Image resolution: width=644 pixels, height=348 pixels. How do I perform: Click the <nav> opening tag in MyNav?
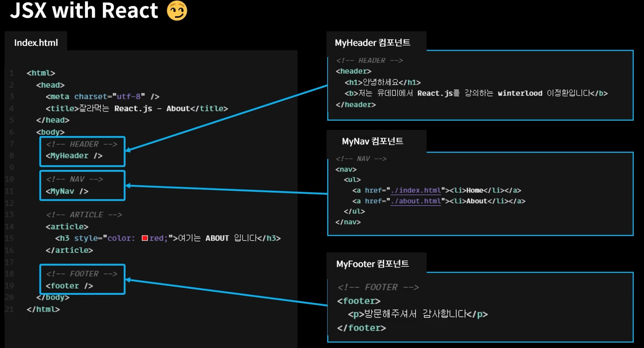click(x=346, y=170)
